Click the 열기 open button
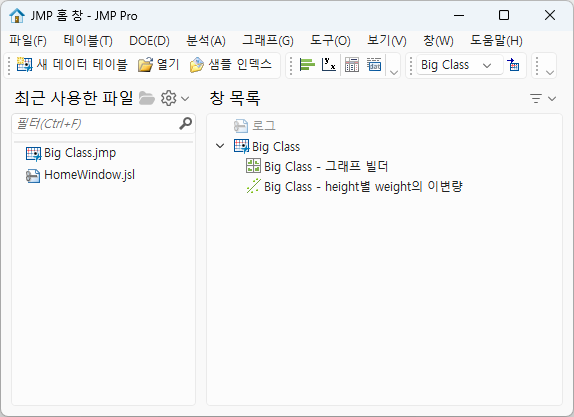This screenshot has width=574, height=417. [x=159, y=65]
